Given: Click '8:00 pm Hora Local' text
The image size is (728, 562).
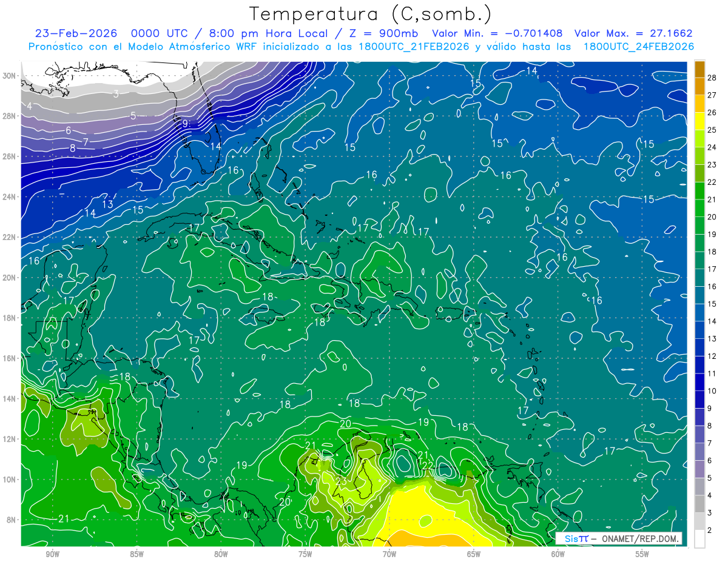Looking at the screenshot, I should coord(268,33).
